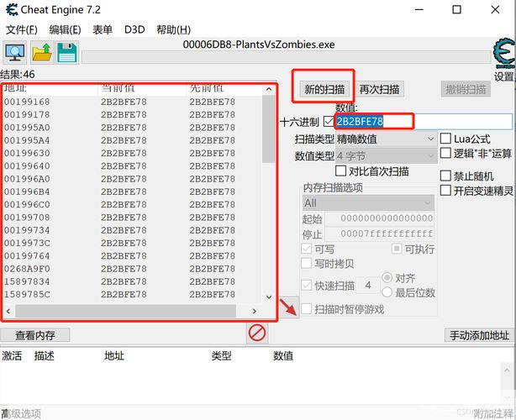Click results list vertical scrollbar thumb

269,129
